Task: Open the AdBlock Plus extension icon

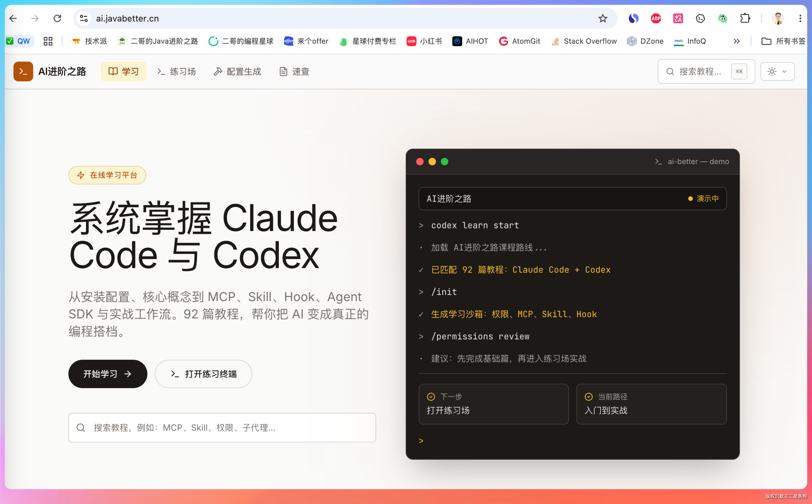Action: tap(656, 18)
